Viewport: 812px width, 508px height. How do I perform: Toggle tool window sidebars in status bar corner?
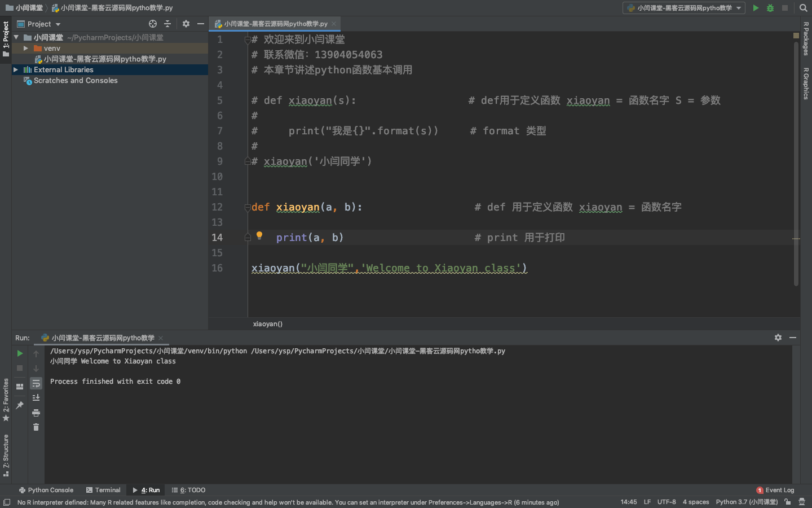7,502
